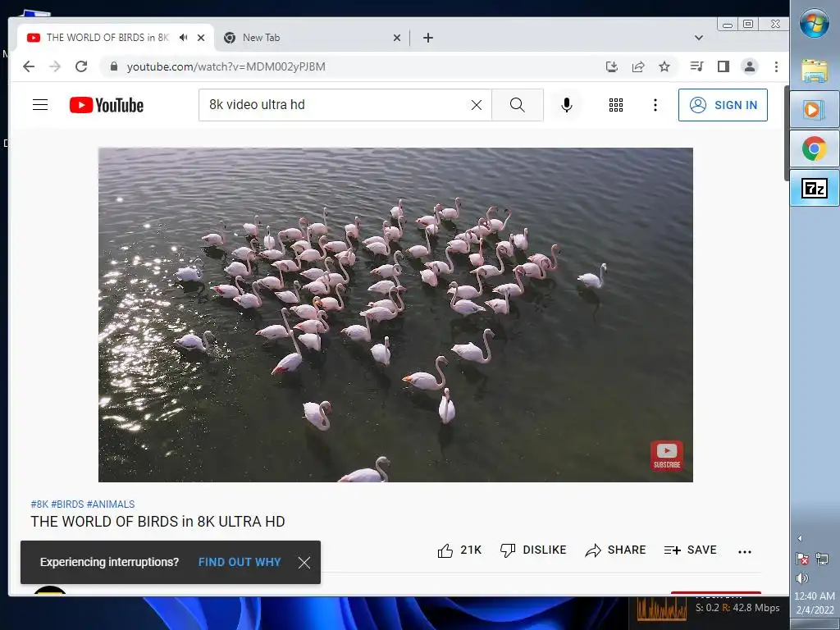This screenshot has width=840, height=630.
Task: Go back with the browser back arrow
Action: [x=29, y=66]
